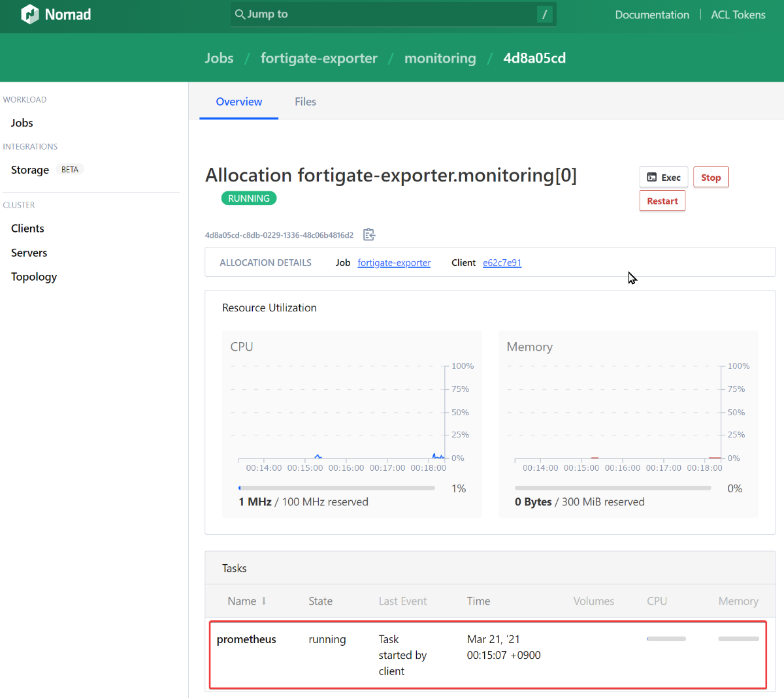The height and width of the screenshot is (698, 784).
Task: Sort tasks by Name arrow icon
Action: click(264, 601)
